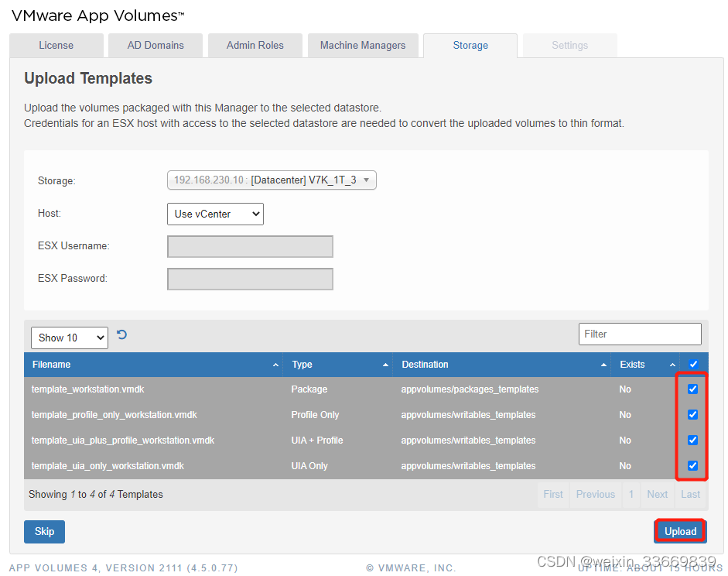Select page 1 in pagination
Image resolution: width=728 pixels, height=576 pixels.
[631, 494]
